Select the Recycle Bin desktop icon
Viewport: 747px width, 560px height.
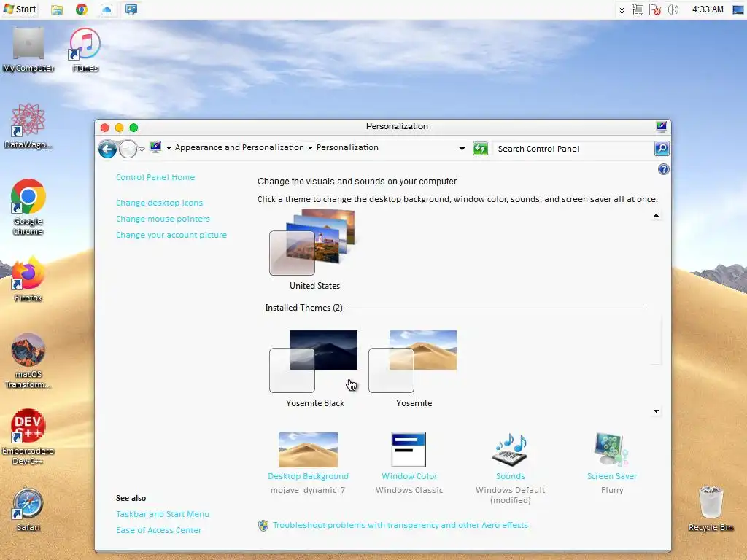tap(711, 508)
